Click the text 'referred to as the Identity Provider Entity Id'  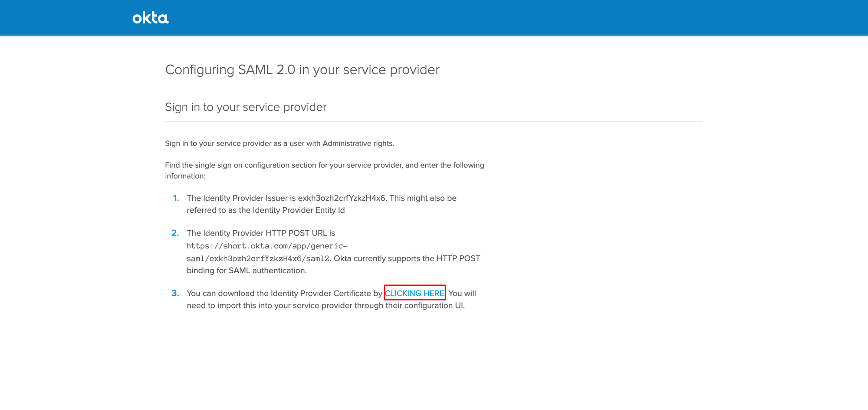tap(266, 210)
